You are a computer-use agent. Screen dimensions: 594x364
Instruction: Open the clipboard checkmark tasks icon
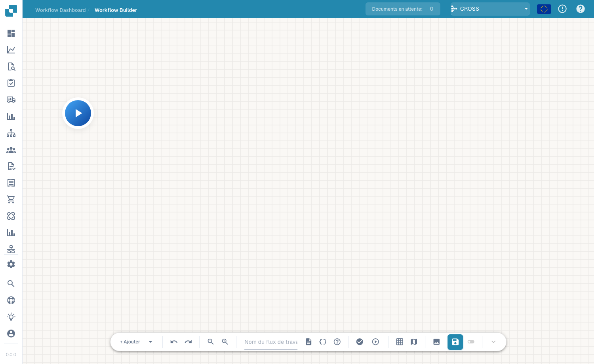coord(11,83)
